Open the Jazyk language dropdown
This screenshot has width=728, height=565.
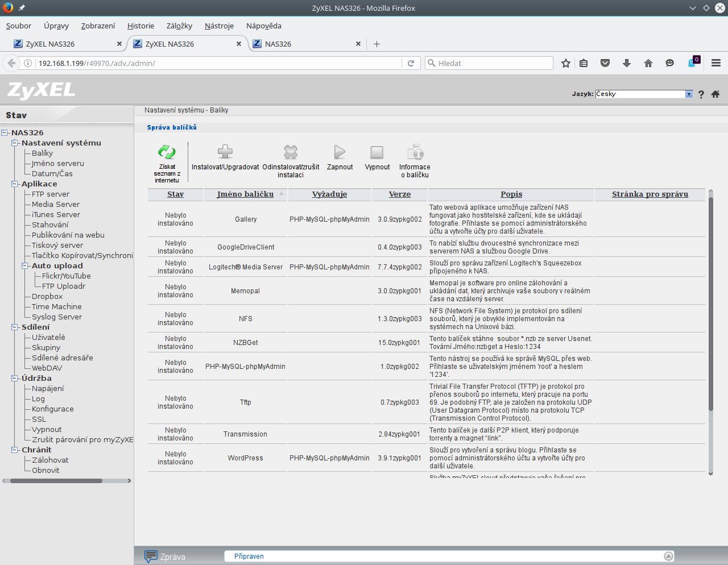[x=644, y=94]
